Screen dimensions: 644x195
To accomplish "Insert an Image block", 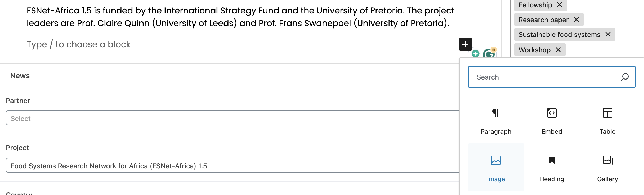I will pyautogui.click(x=496, y=168).
